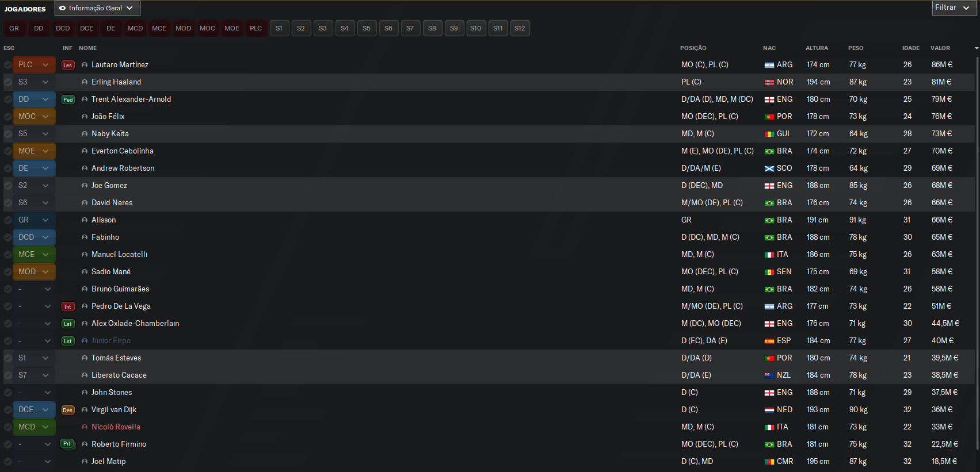Select the DCD position tab
Viewport: 980px width, 472px height.
click(63, 28)
